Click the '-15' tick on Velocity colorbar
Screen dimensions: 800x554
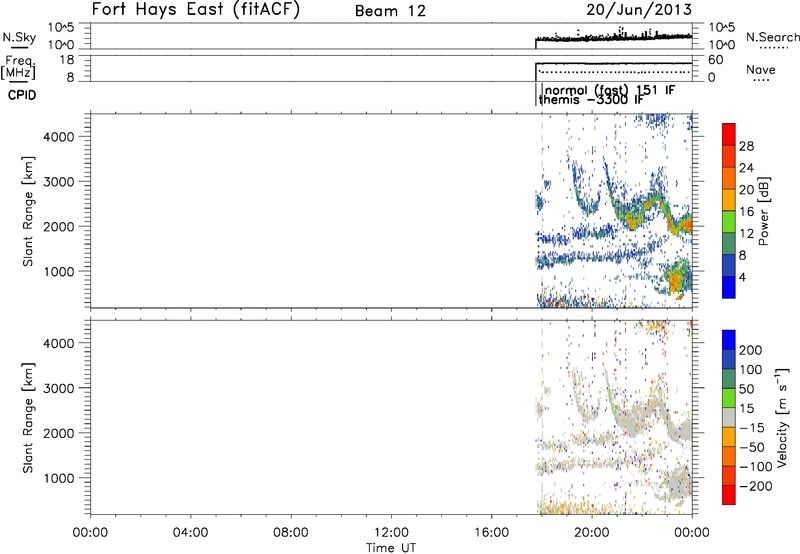coord(752,428)
